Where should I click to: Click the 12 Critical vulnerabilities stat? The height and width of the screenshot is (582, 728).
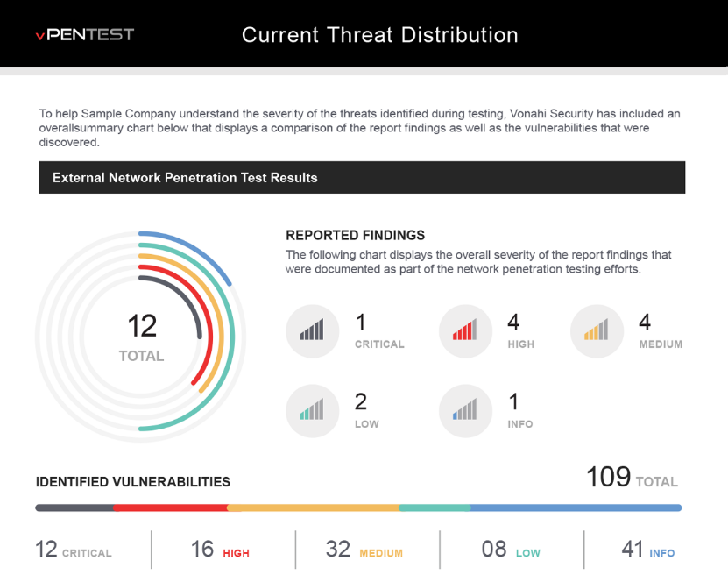tap(74, 550)
